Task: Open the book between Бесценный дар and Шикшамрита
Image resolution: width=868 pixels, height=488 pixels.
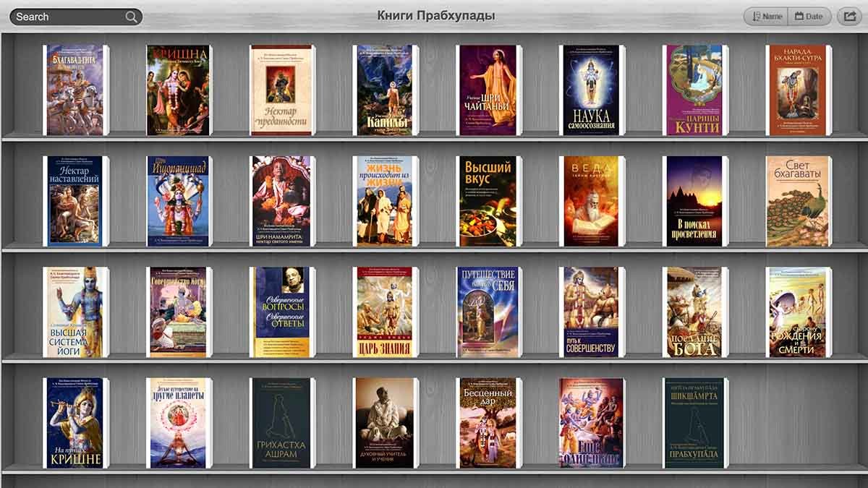Action: (x=592, y=423)
